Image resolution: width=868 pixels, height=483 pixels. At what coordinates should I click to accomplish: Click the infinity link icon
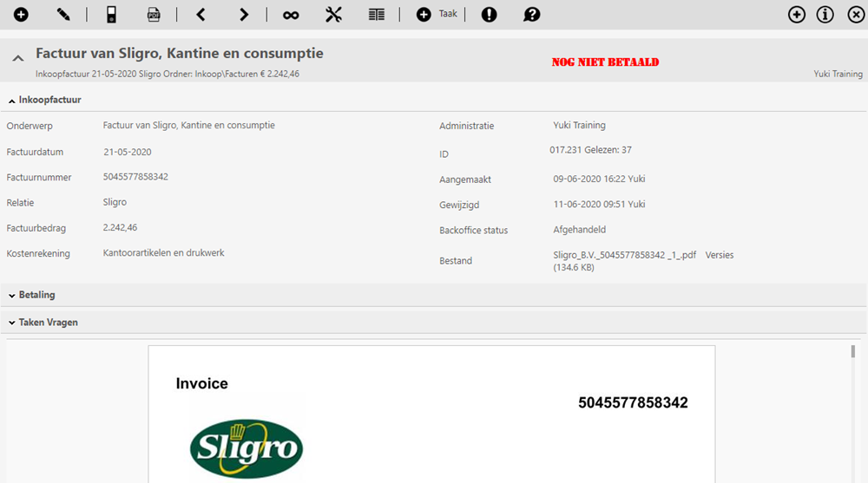click(x=291, y=14)
